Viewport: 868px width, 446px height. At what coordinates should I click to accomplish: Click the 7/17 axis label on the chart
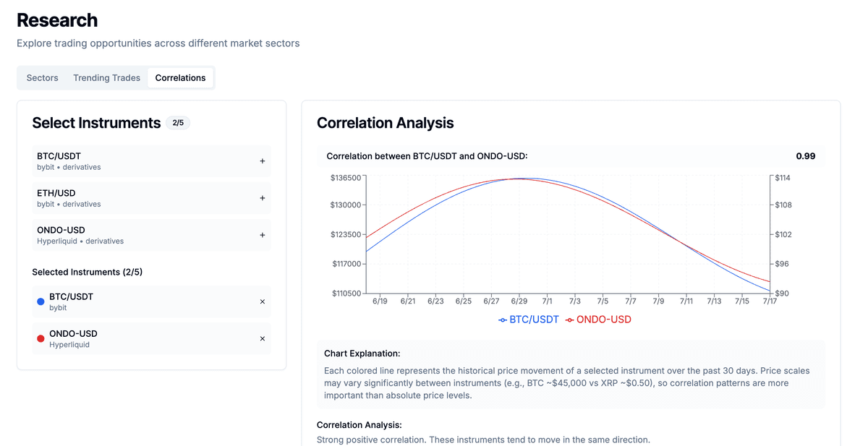770,301
